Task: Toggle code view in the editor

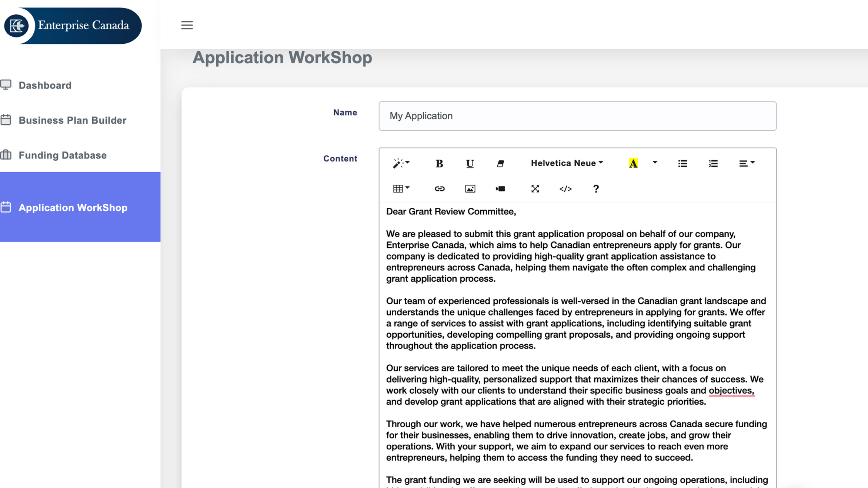Action: tap(565, 189)
